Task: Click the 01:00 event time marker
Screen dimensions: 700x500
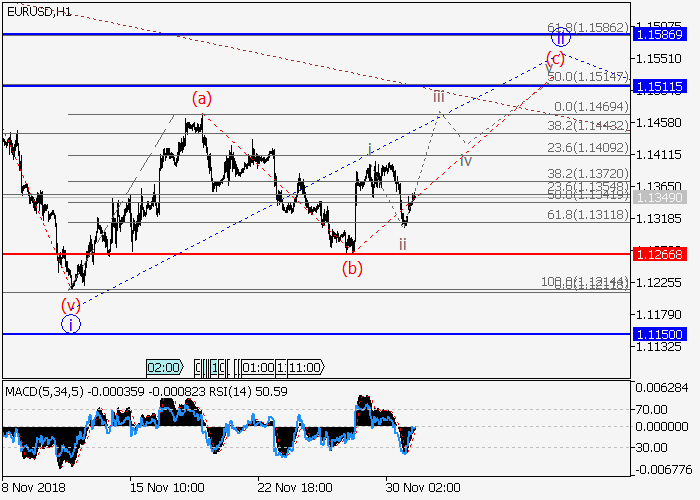Action: [256, 367]
